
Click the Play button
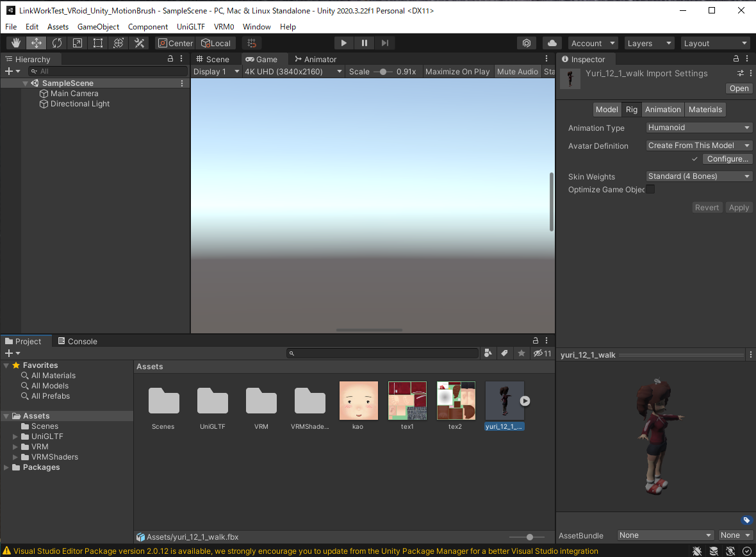tap(344, 43)
